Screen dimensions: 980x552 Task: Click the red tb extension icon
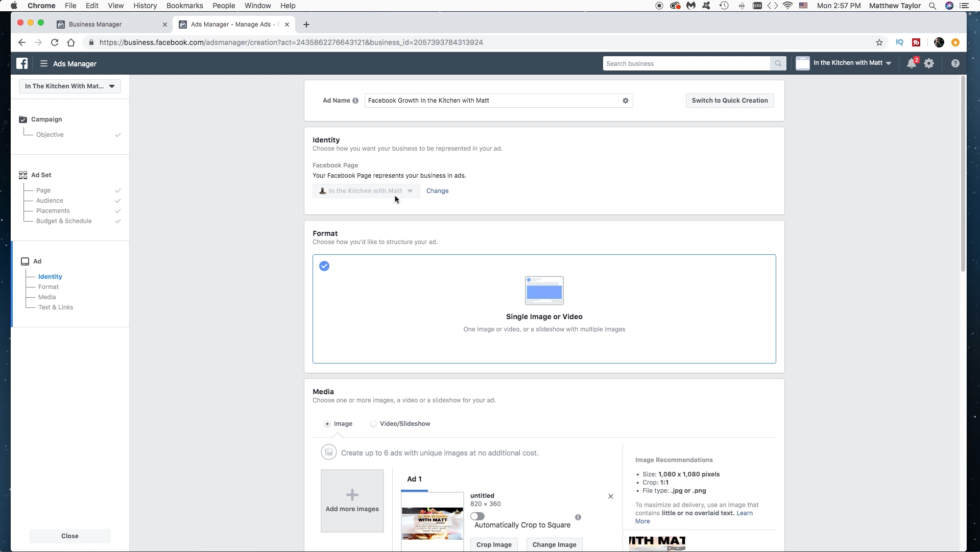tap(916, 42)
